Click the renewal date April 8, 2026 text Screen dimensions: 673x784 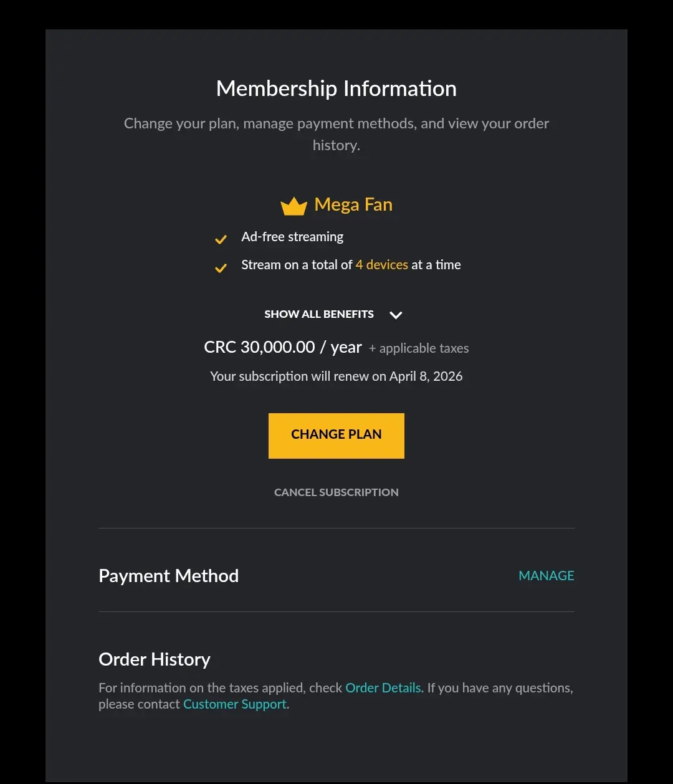coord(426,376)
